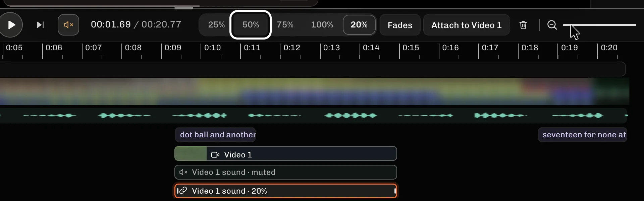Select the audio waveform track

pyautogui.click(x=314, y=116)
